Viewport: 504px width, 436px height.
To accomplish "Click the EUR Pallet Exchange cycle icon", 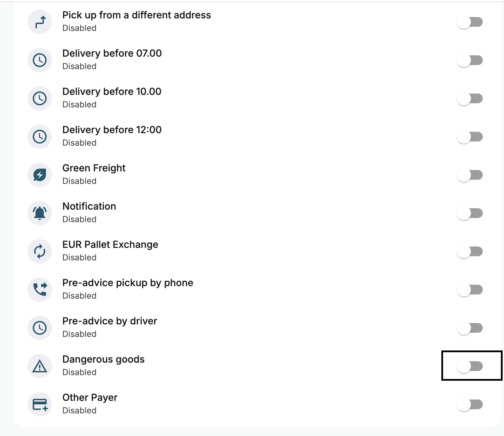I will (40, 251).
